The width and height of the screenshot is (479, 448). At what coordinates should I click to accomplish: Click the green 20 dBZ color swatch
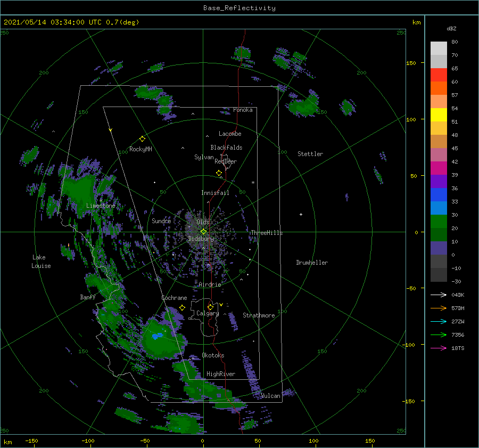439,222
